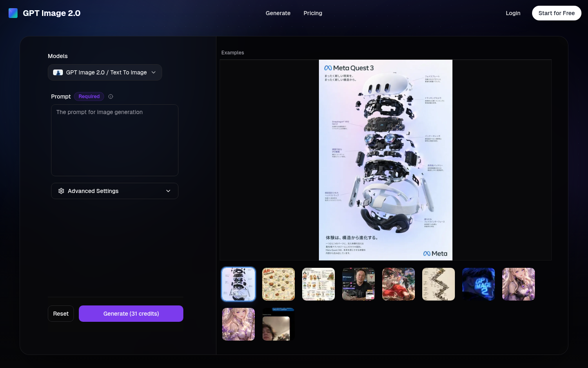Click the Reset button
The width and height of the screenshot is (588, 368).
(61, 314)
